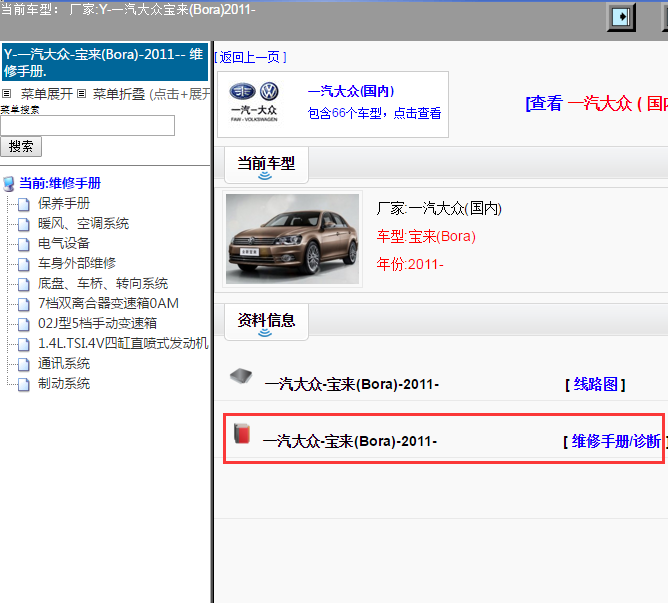Click the arrow panel toggle icon at top right
The height and width of the screenshot is (603, 668).
[621, 17]
